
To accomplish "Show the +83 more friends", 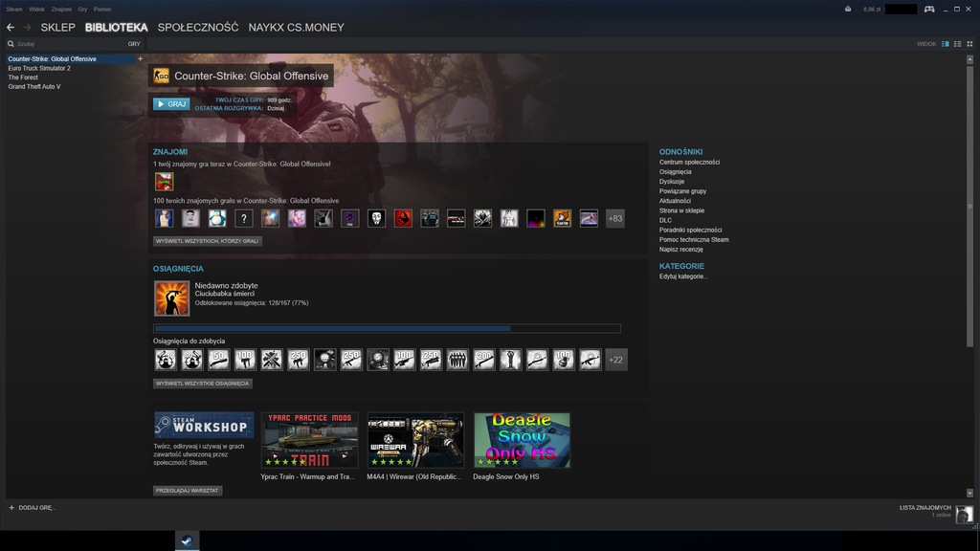I will click(615, 218).
